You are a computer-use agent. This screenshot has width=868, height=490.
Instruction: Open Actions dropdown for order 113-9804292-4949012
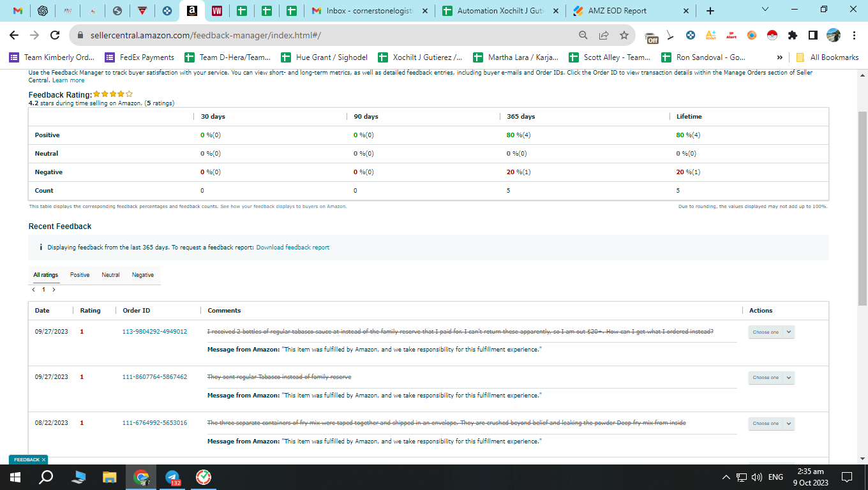(771, 332)
